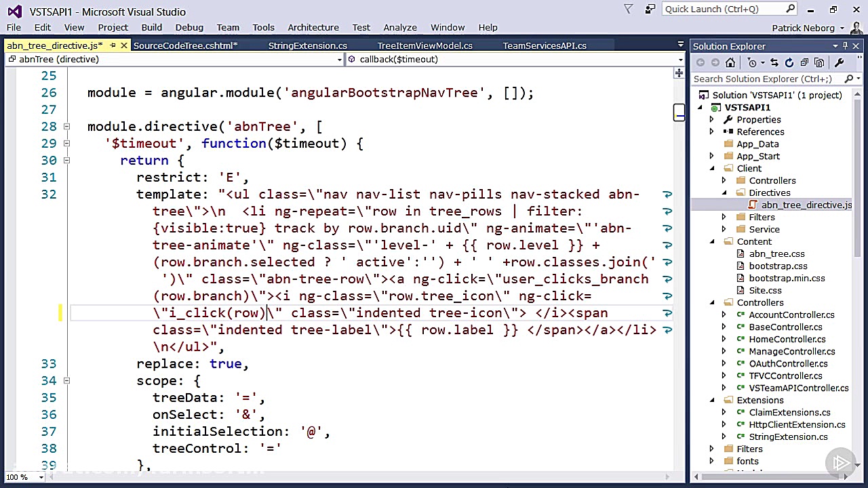Click the Solution Explorer Back arrow
This screenshot has width=868, height=488.
[x=701, y=63]
